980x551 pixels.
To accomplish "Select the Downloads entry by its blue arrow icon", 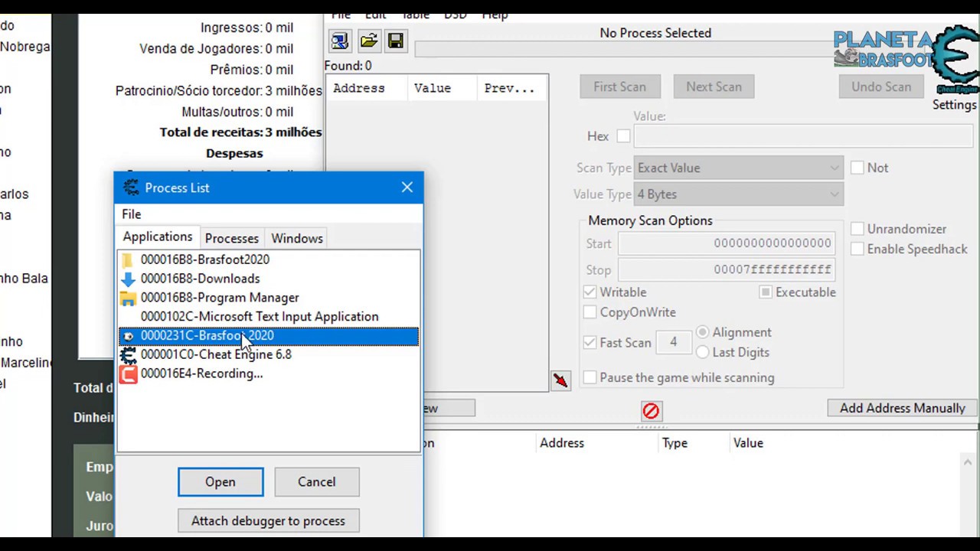I will click(128, 279).
